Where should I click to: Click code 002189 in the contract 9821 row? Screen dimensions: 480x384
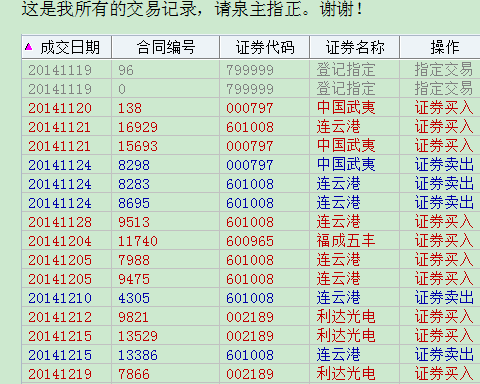(x=250, y=317)
